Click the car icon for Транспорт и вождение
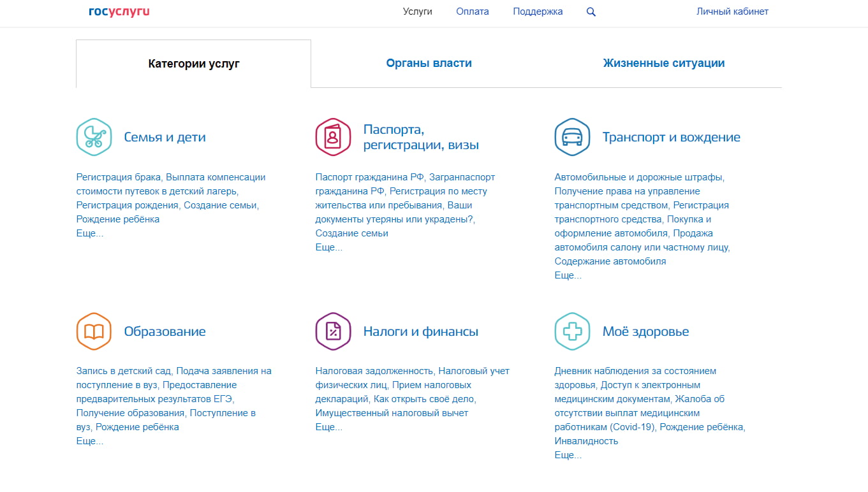The image size is (868, 492). pos(572,137)
